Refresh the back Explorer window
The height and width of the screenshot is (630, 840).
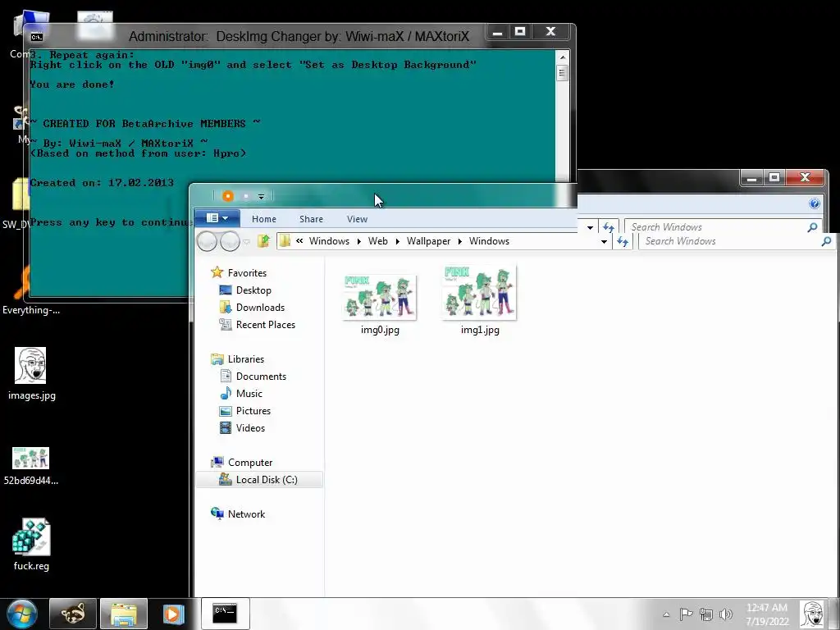[609, 227]
